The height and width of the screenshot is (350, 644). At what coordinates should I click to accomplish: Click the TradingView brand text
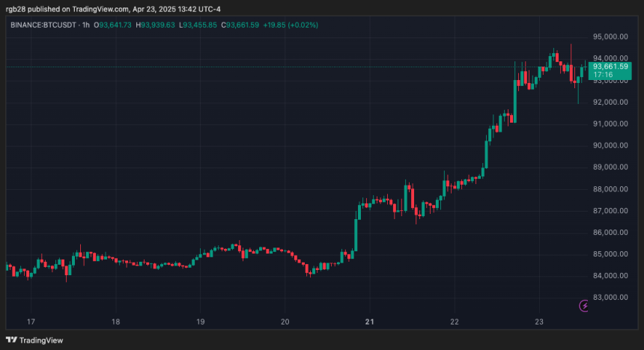tap(41, 340)
